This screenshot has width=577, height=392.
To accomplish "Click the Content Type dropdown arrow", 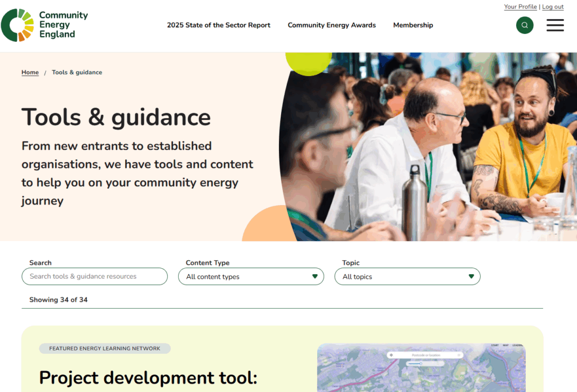I will (315, 277).
